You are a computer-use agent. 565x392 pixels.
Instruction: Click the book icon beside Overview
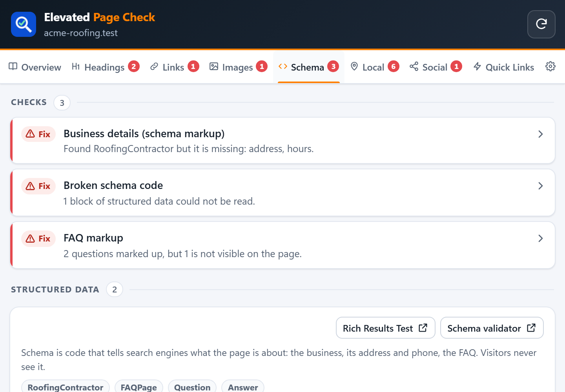[x=13, y=67]
